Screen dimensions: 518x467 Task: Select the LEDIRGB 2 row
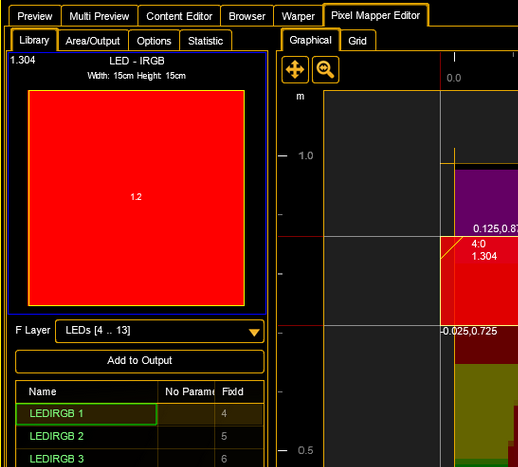tap(140, 436)
